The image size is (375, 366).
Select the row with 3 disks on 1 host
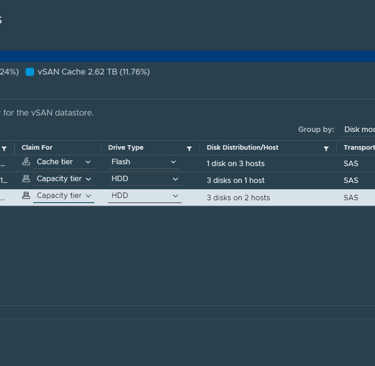(x=187, y=180)
